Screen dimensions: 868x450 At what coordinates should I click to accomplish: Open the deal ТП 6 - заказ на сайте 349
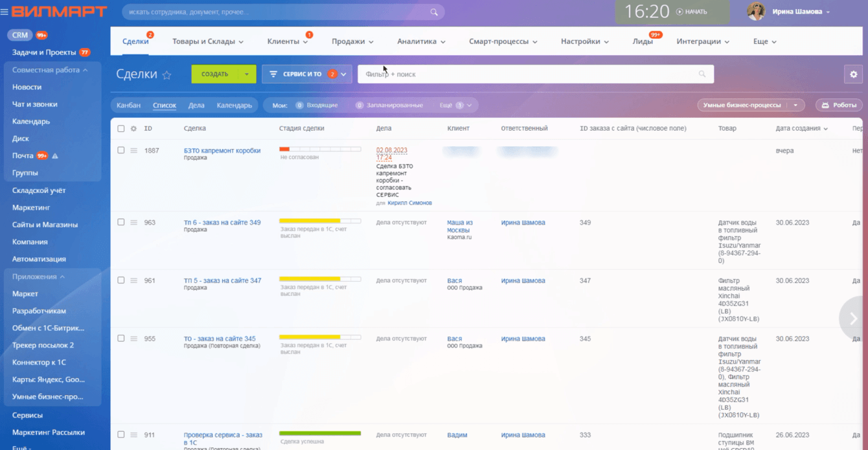[222, 222]
